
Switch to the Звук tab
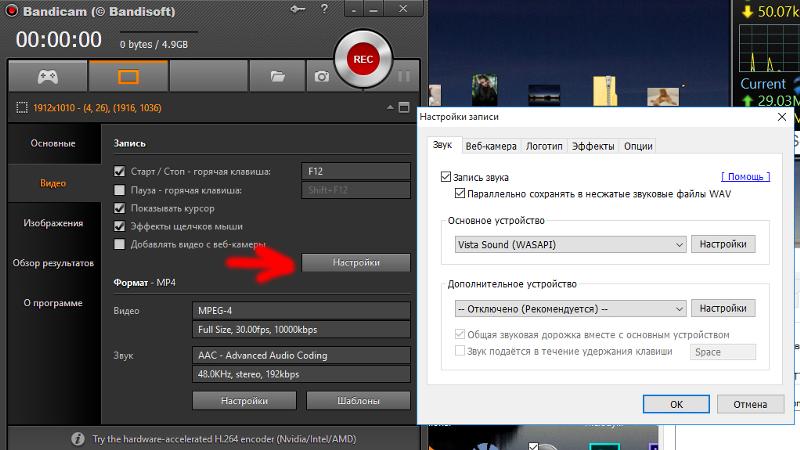[442, 145]
